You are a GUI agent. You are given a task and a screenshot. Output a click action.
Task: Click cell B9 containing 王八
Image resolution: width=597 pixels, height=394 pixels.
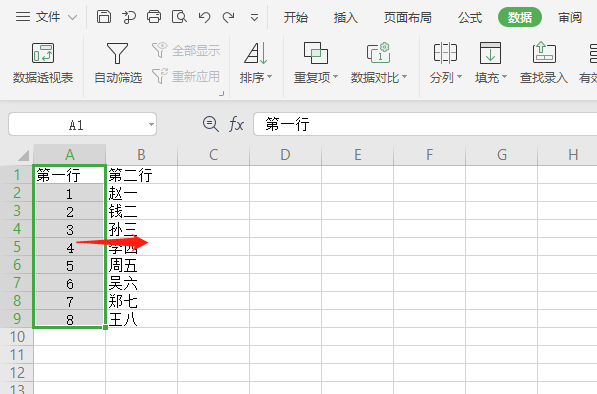coord(141,318)
